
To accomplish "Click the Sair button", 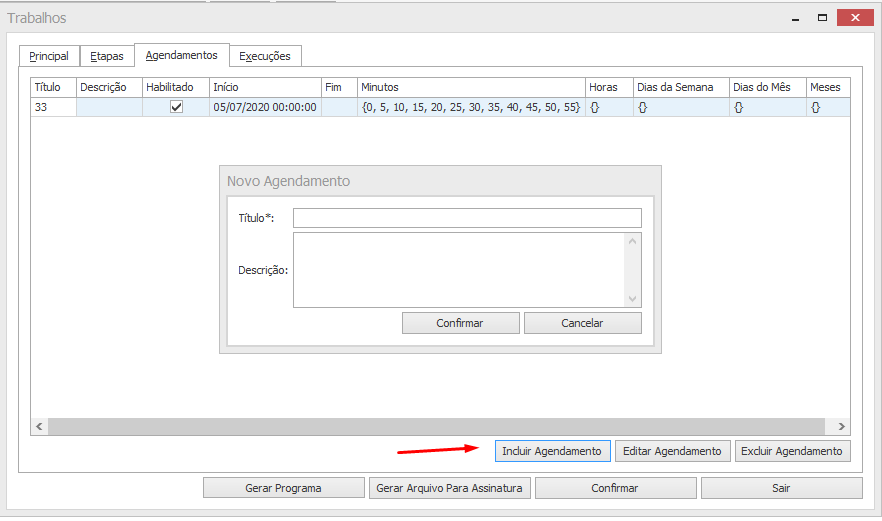I will click(x=781, y=488).
